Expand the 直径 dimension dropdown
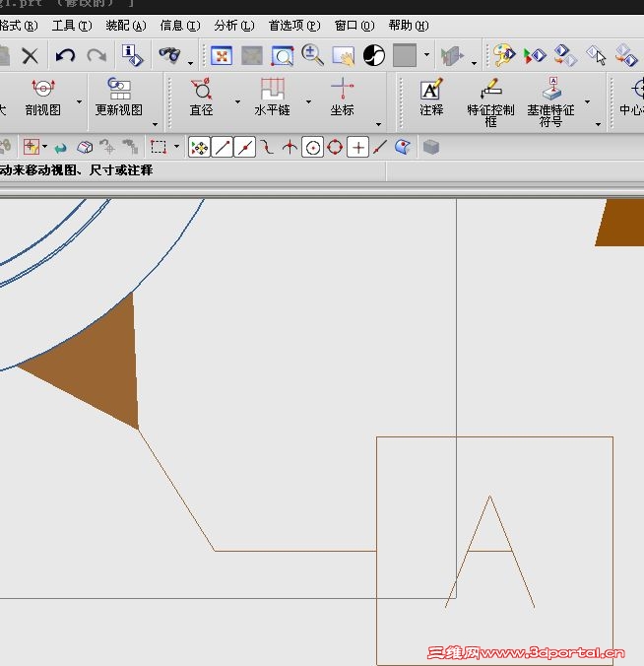 pos(237,101)
